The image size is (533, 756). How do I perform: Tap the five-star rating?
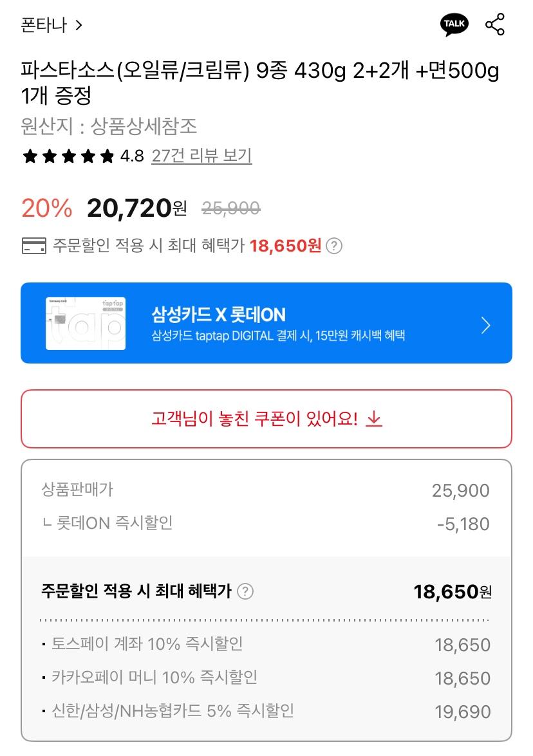pyautogui.click(x=68, y=156)
